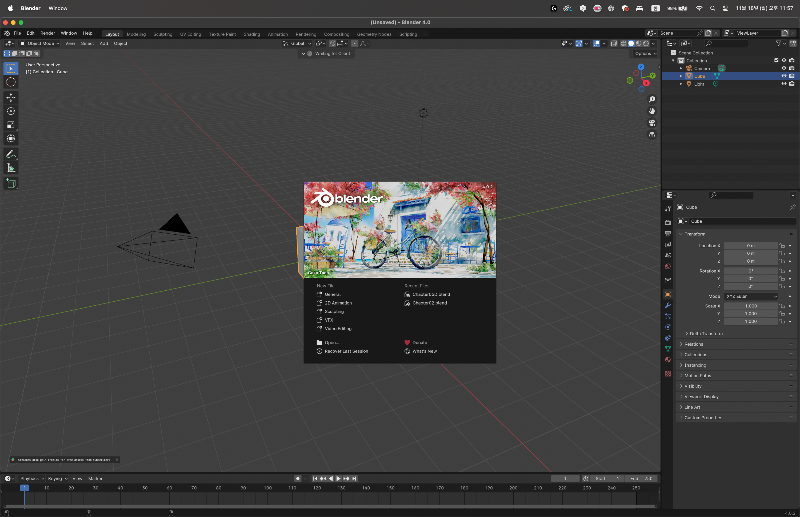The height and width of the screenshot is (517, 800).
Task: Toggle the camera view icon
Action: tap(652, 123)
